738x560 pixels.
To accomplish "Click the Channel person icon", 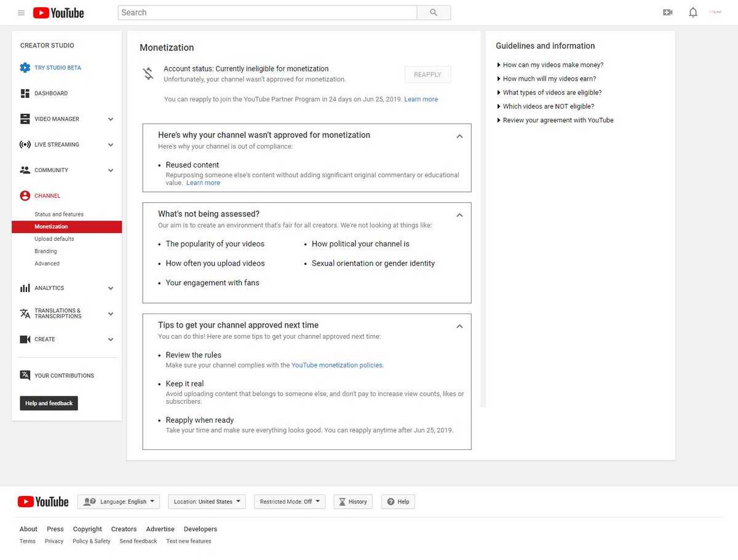I will (25, 195).
